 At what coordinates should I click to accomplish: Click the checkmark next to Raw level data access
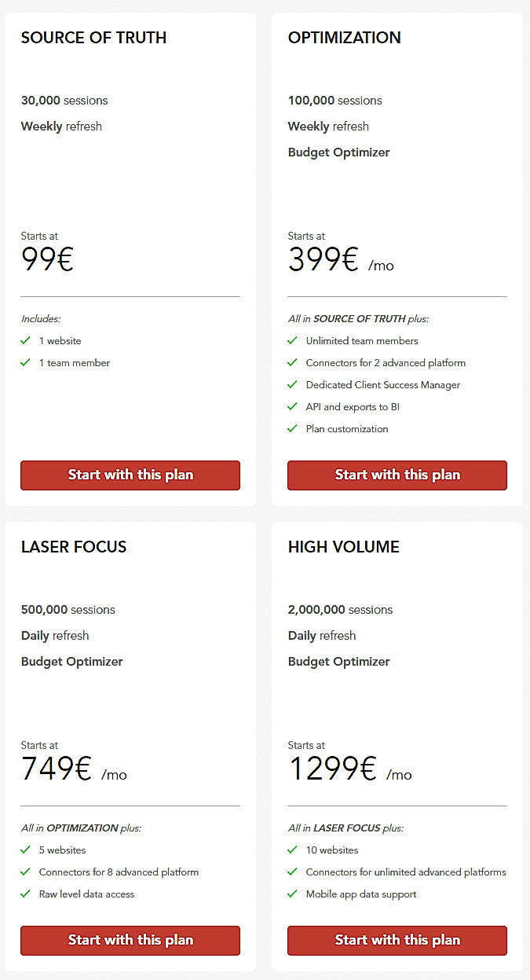coord(25,894)
